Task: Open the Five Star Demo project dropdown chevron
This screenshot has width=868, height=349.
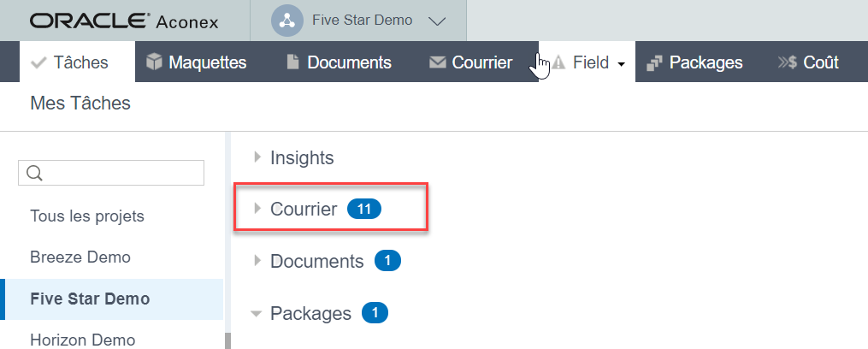Action: 437,21
